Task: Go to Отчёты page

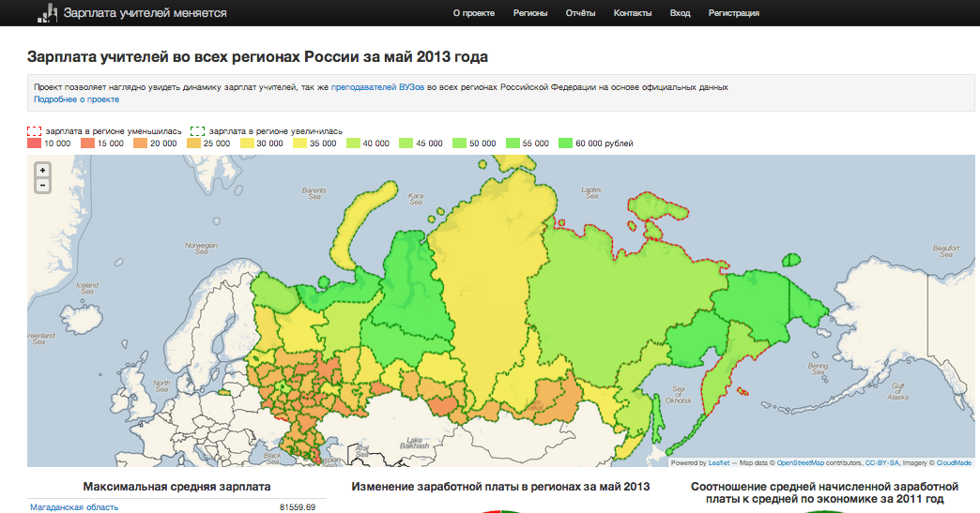Action: [581, 13]
